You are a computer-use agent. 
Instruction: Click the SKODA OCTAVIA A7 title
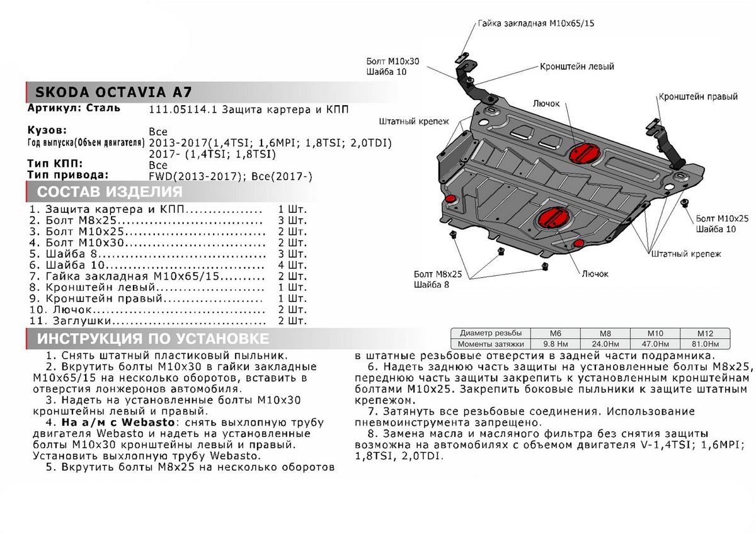(106, 91)
